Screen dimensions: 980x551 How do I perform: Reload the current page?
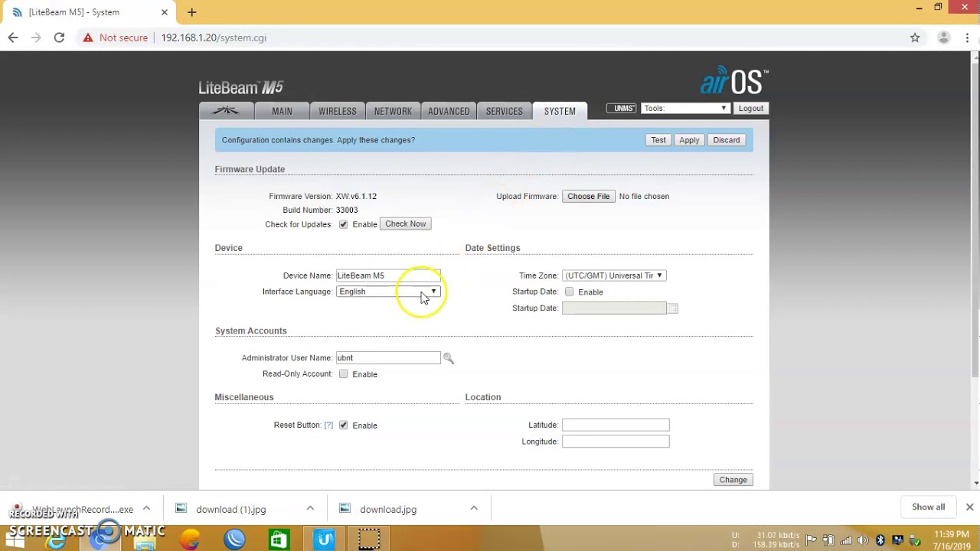tap(59, 37)
